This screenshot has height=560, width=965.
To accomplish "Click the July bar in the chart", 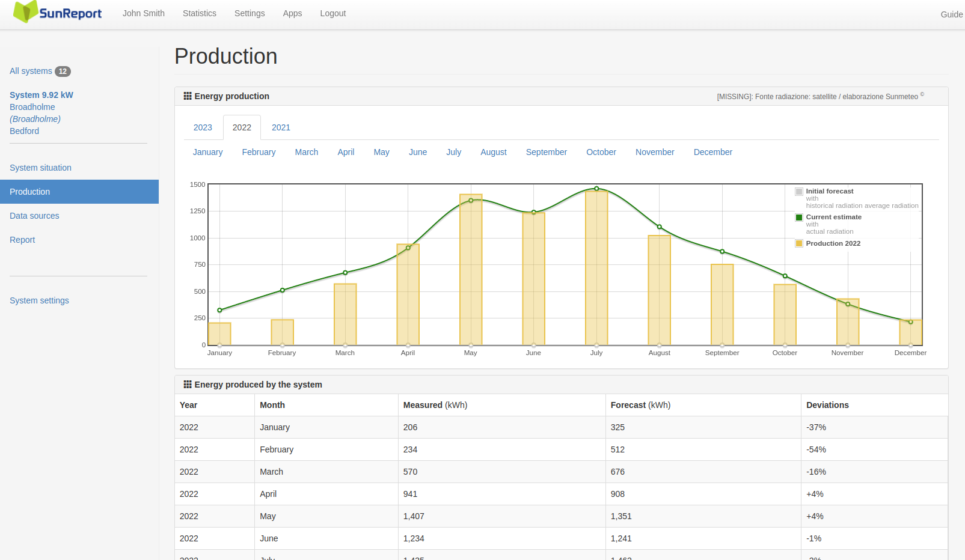I will coord(596,268).
